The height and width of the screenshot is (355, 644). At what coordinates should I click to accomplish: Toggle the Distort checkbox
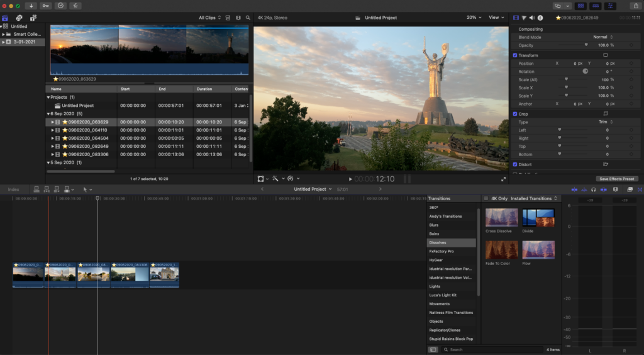click(x=515, y=164)
